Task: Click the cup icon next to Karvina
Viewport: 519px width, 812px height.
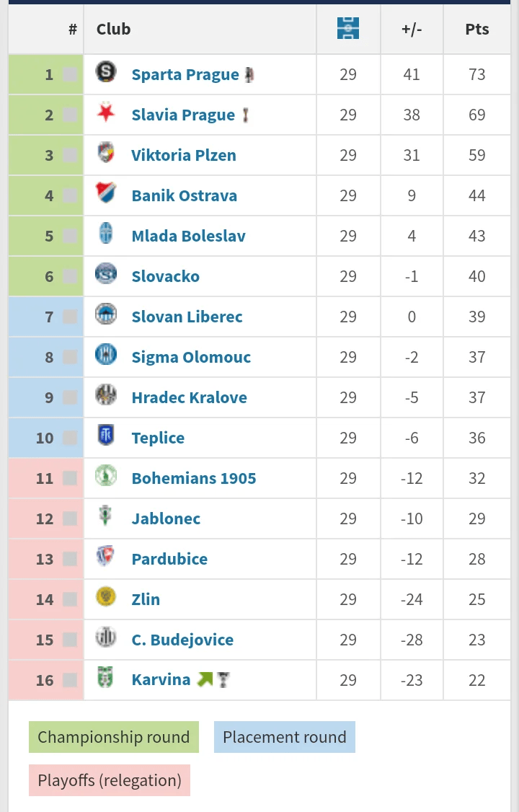Action: 223,679
